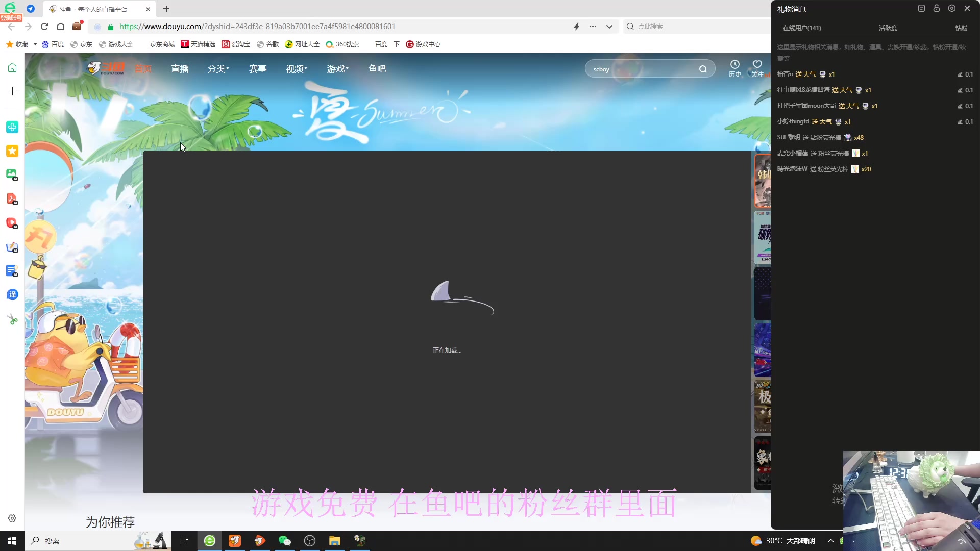Open the browser translate icon in sidebar
Image resolution: width=980 pixels, height=551 pixels.
[x=12, y=294]
